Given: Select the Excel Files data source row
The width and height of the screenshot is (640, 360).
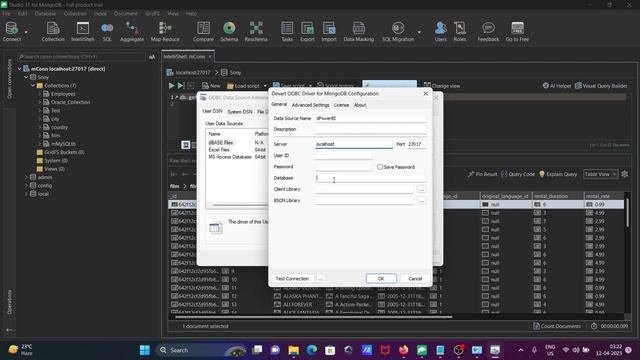Looking at the screenshot, I should tap(237, 150).
